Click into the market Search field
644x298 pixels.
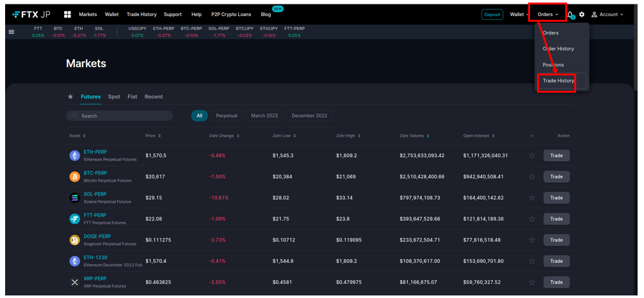(x=120, y=116)
